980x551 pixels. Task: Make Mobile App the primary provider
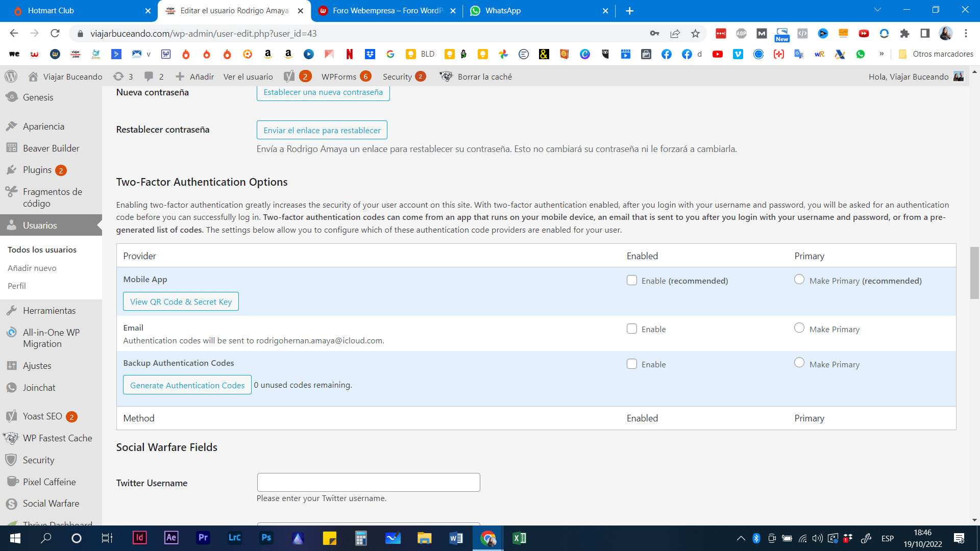(799, 279)
